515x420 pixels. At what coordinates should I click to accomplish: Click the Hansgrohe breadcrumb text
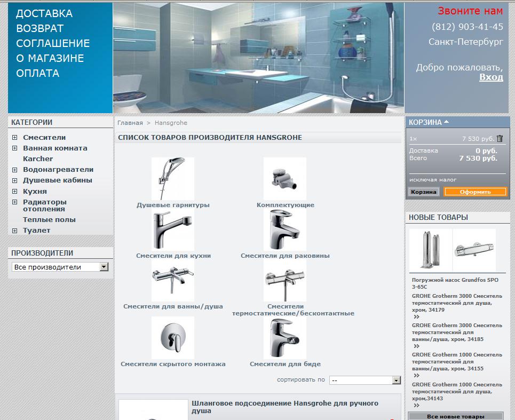click(171, 123)
